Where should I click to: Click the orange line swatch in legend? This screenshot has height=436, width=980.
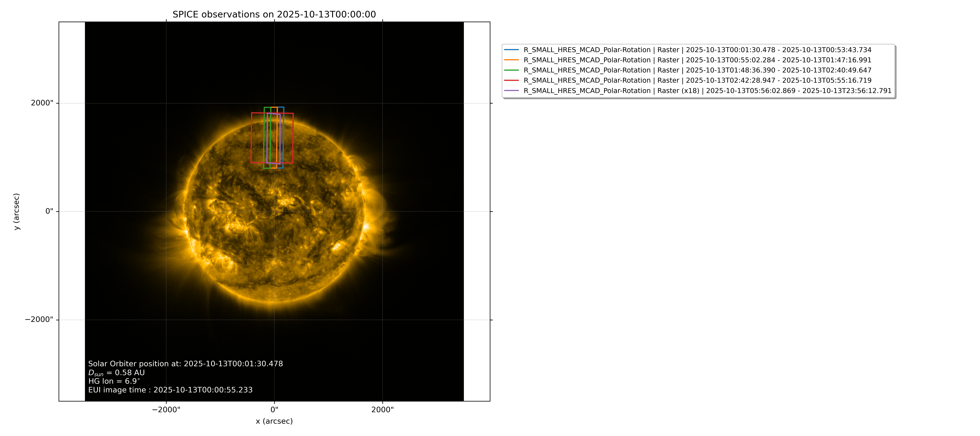pyautogui.click(x=511, y=60)
